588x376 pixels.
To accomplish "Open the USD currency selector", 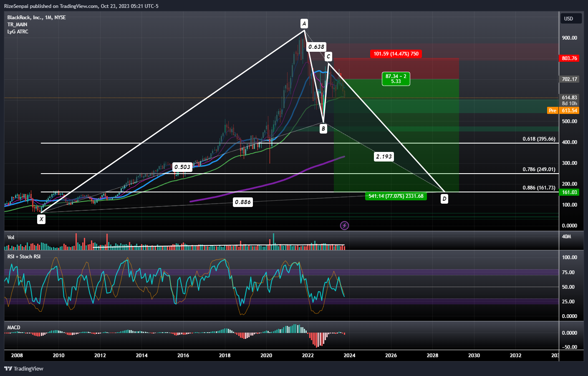I will tap(570, 18).
